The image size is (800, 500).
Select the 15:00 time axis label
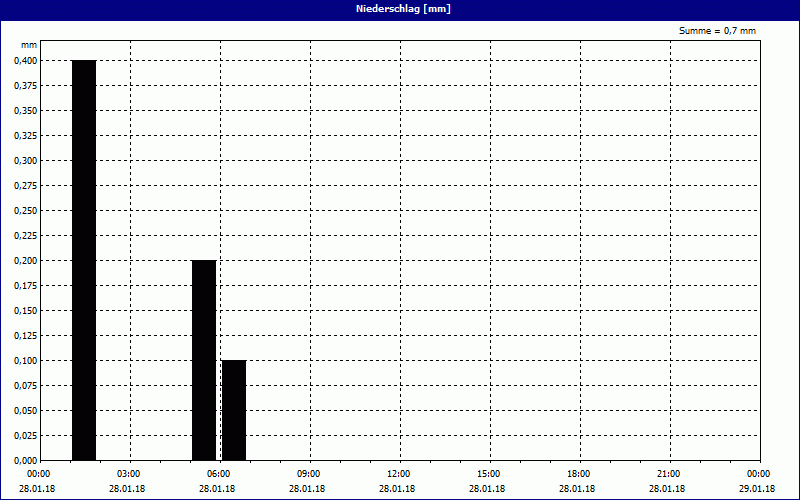[488, 474]
